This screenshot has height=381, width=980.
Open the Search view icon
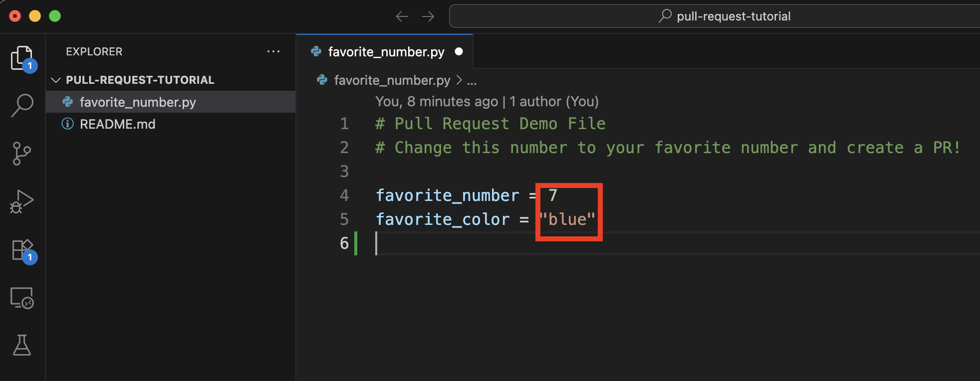[22, 106]
